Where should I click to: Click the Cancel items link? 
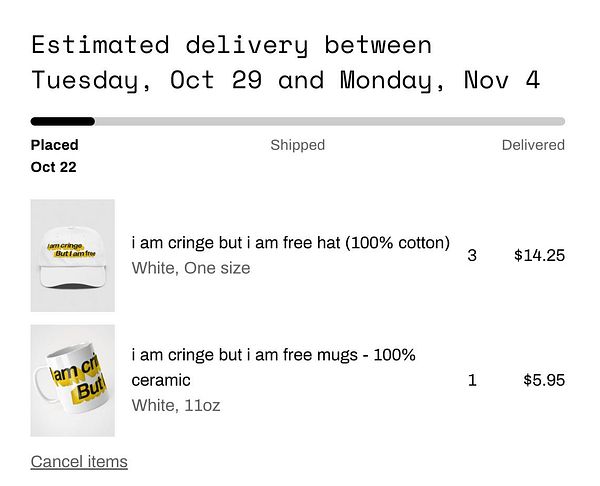point(79,461)
